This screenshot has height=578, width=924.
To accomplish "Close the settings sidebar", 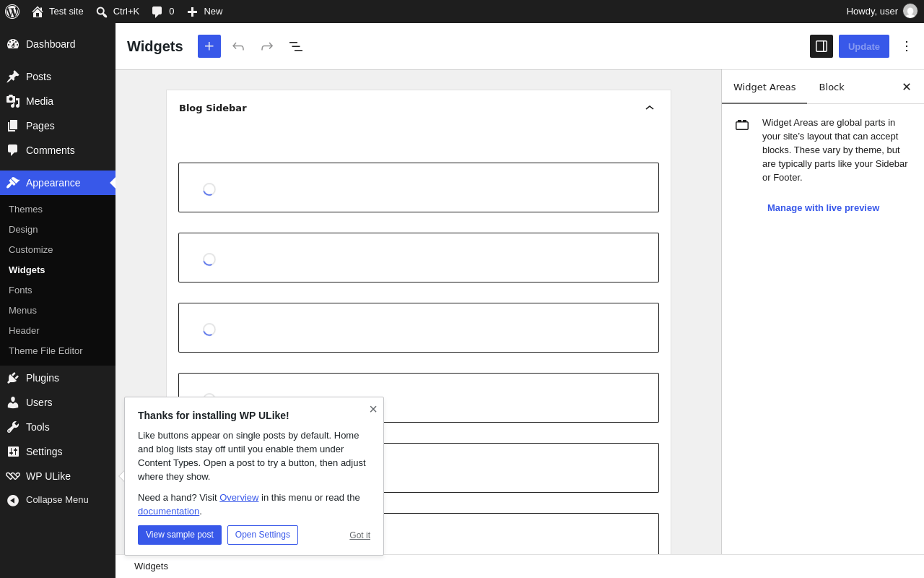I will pyautogui.click(x=907, y=87).
